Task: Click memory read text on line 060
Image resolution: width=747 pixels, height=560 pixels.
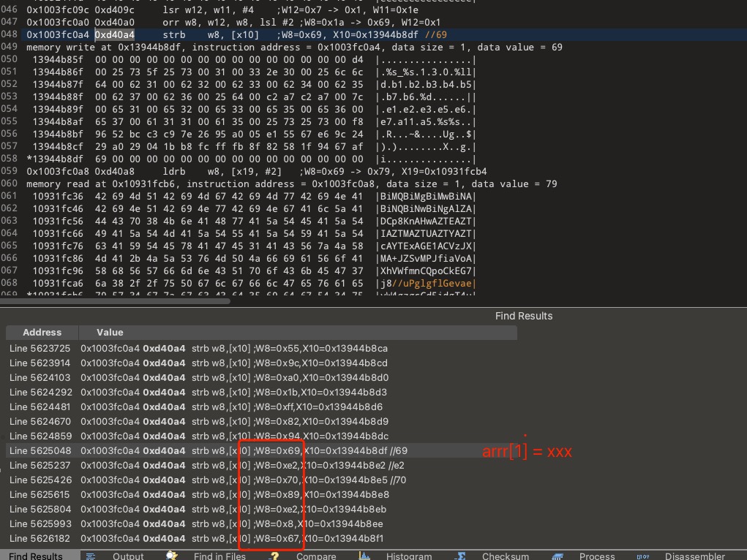Action: point(292,183)
